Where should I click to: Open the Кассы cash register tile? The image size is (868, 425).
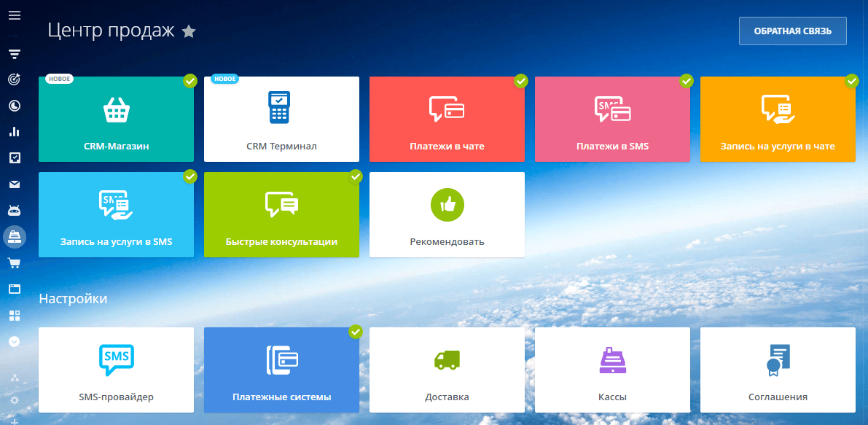coord(612,370)
